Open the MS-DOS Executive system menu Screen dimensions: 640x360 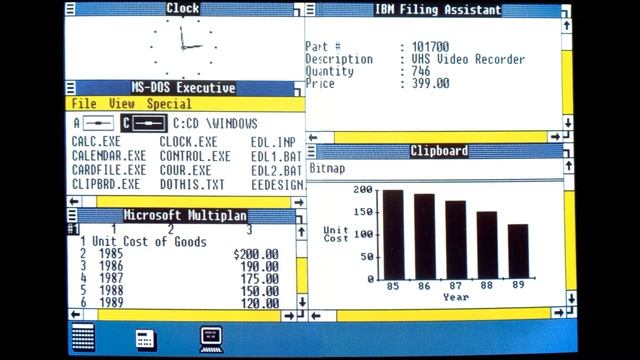(x=71, y=88)
